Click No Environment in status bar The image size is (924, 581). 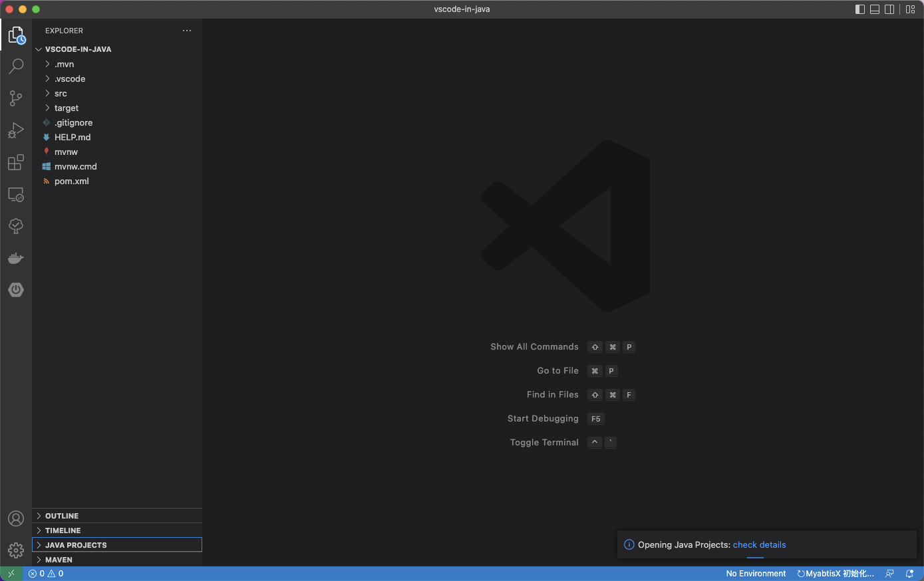(x=756, y=574)
